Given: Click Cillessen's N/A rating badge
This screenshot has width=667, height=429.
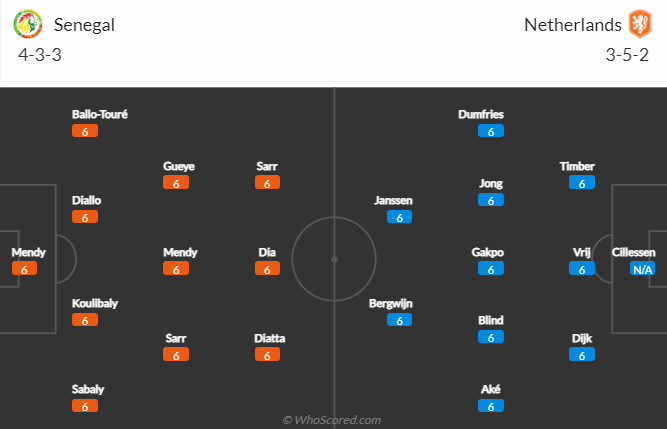Looking at the screenshot, I should point(642,269).
